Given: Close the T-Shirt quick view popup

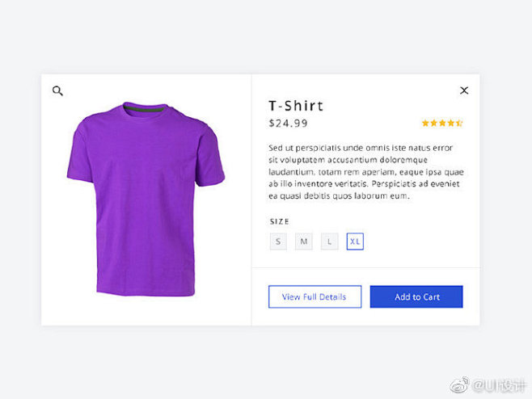Looking at the screenshot, I should pyautogui.click(x=464, y=90).
